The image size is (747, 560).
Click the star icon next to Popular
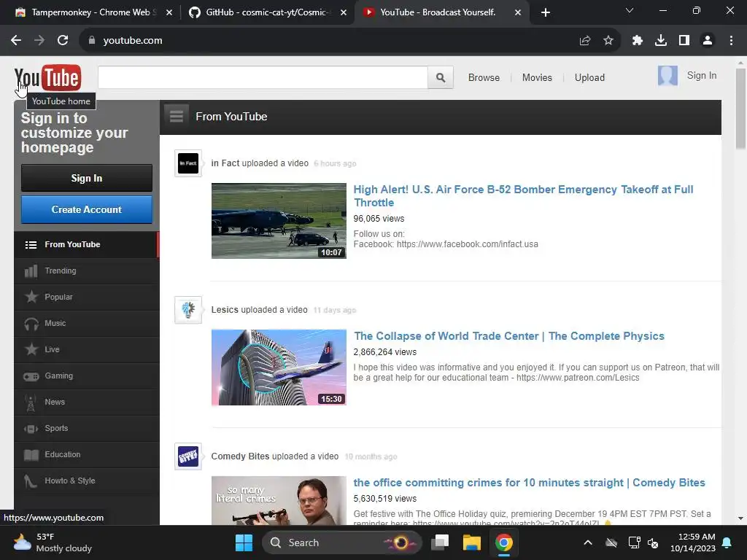pyautogui.click(x=31, y=297)
